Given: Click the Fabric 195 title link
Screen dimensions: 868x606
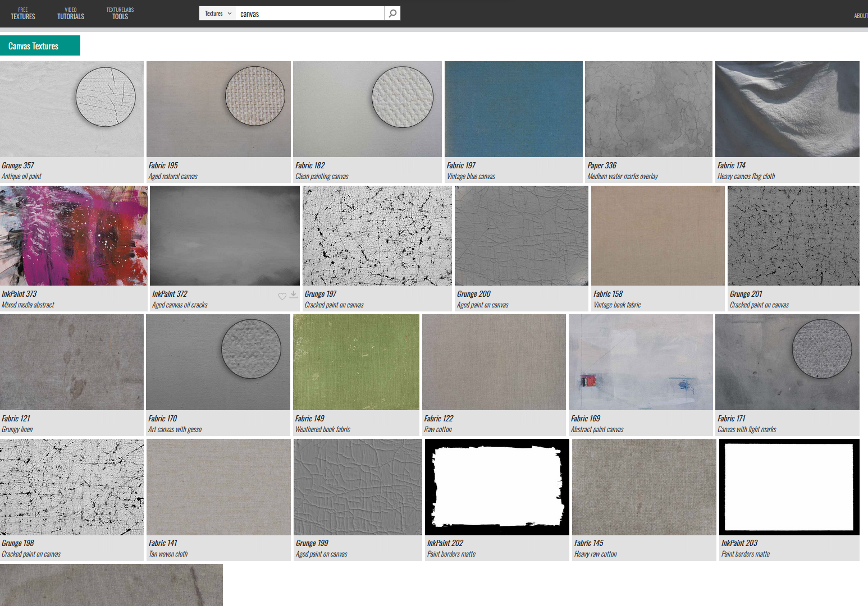Looking at the screenshot, I should (x=163, y=166).
